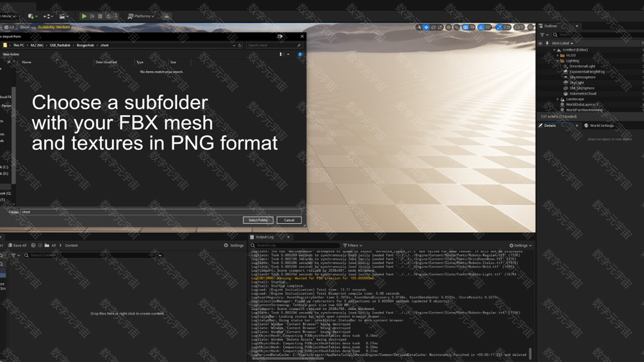Image resolution: width=644 pixels, height=362 pixels.
Task: Collapse the Untitled (Editor) tree root
Action: [554, 50]
